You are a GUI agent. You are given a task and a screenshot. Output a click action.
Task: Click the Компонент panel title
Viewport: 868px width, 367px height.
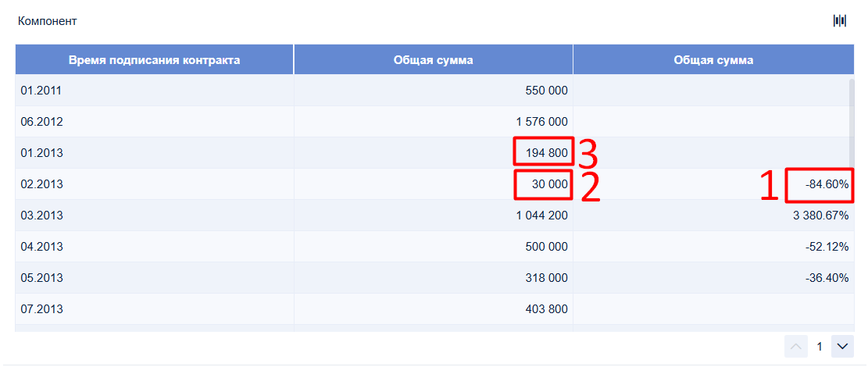[47, 21]
